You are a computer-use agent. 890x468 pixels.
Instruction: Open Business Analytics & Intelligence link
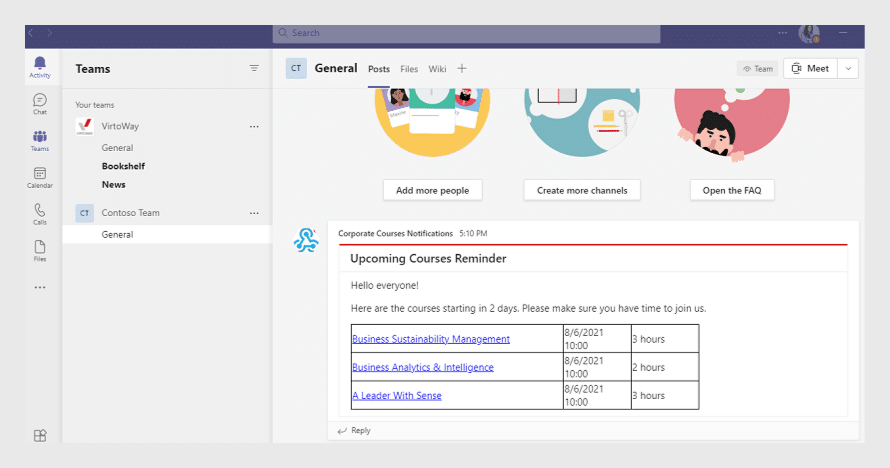423,368
